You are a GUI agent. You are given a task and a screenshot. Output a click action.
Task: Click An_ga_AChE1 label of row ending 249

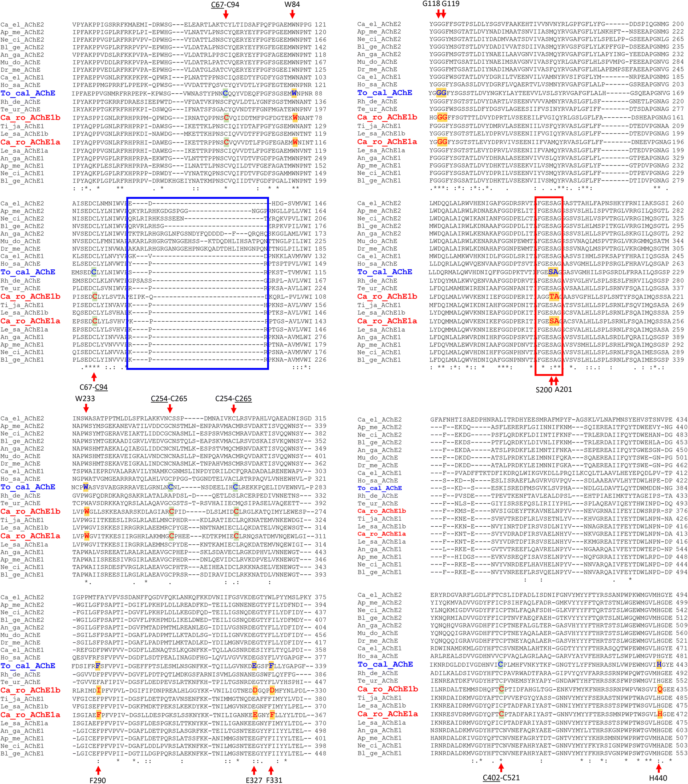[x=22, y=158]
